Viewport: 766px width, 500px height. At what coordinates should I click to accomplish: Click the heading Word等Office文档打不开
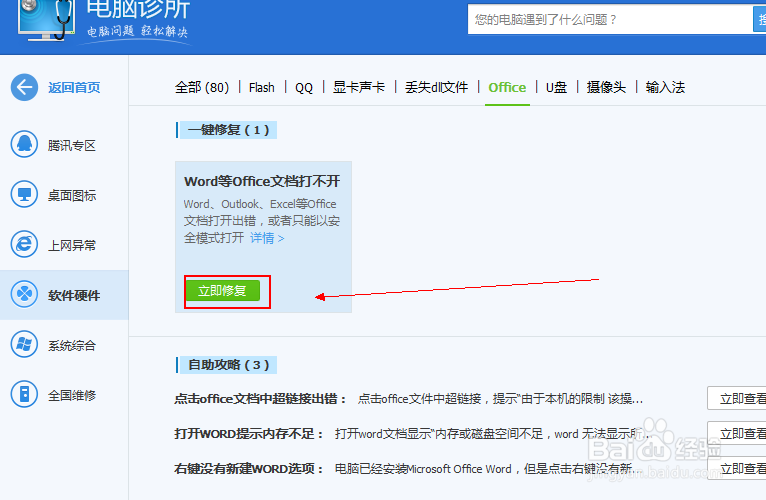(x=262, y=181)
